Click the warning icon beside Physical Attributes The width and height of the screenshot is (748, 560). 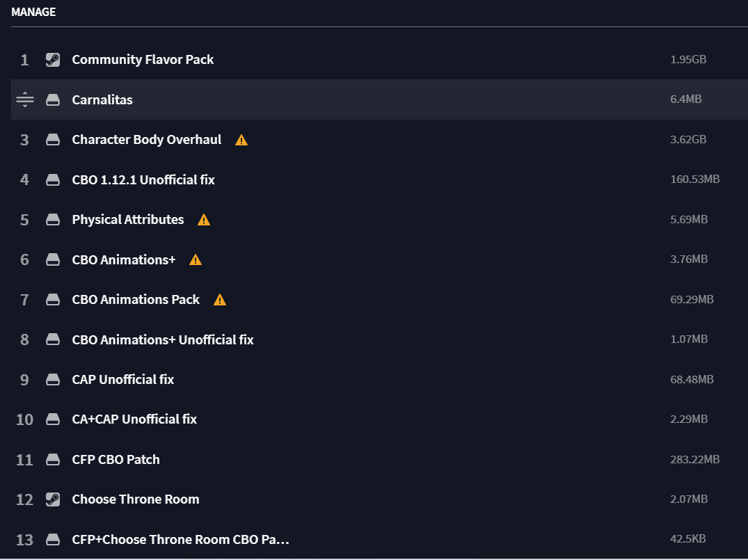click(x=204, y=220)
